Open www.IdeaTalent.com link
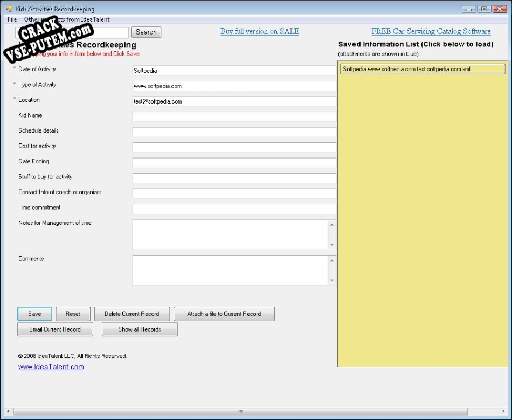This screenshot has width=512, height=420. point(51,367)
